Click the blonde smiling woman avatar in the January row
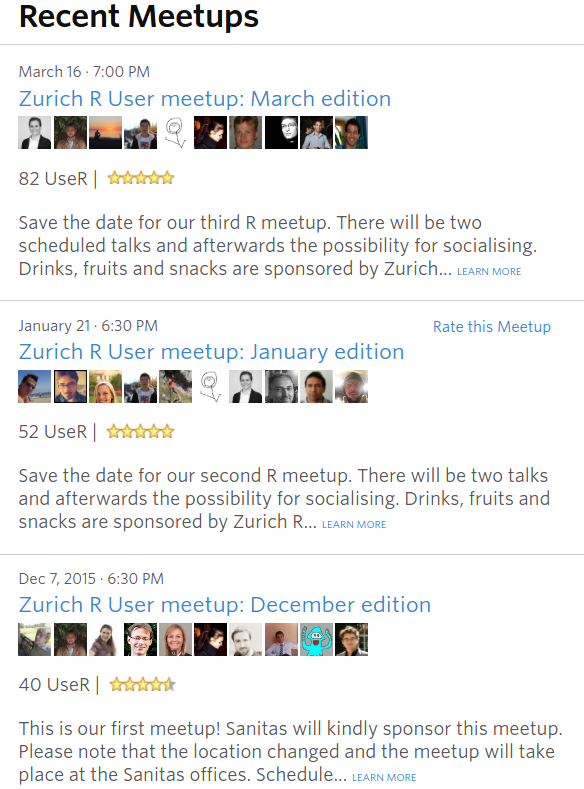The height and width of the screenshot is (789, 584). coord(105,386)
